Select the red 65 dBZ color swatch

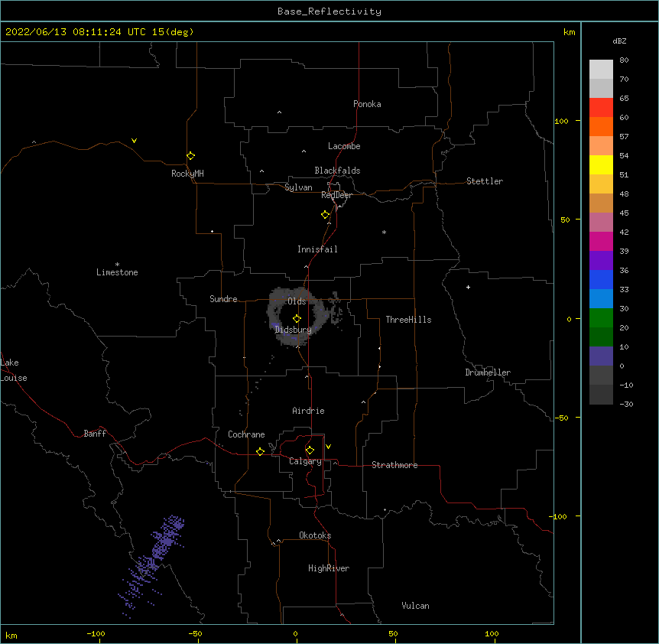click(x=601, y=108)
